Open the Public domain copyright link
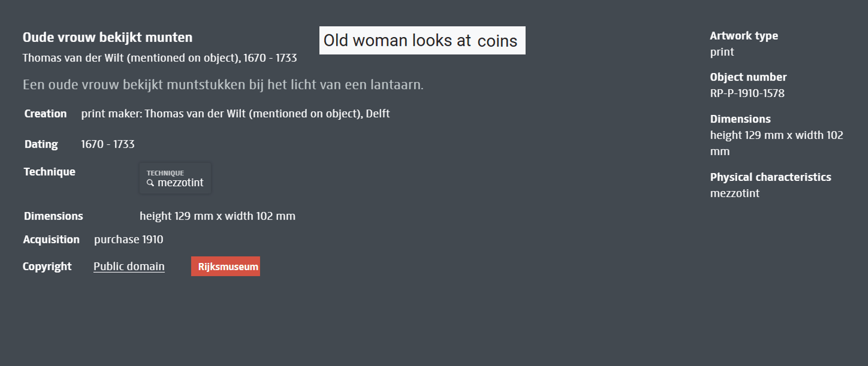 (x=129, y=266)
